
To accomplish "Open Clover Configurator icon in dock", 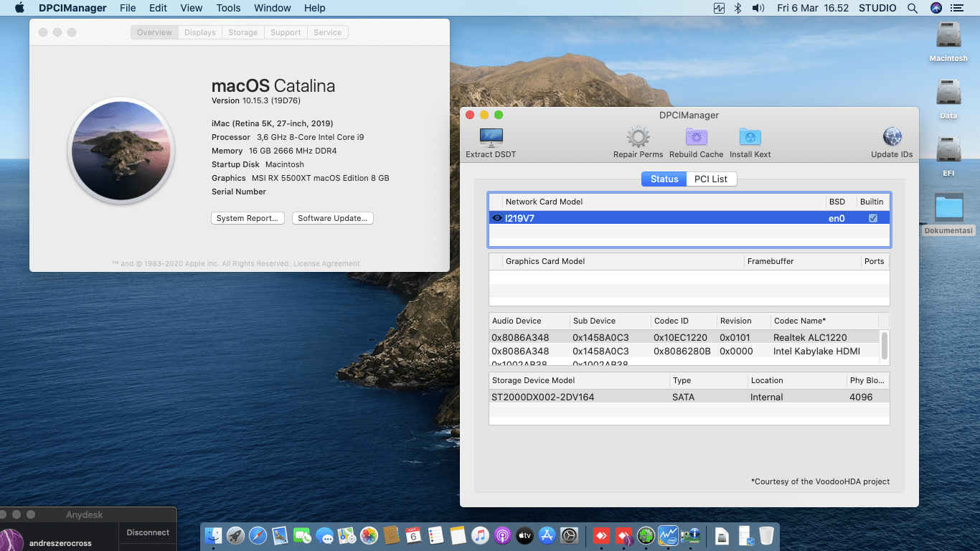I will [646, 535].
